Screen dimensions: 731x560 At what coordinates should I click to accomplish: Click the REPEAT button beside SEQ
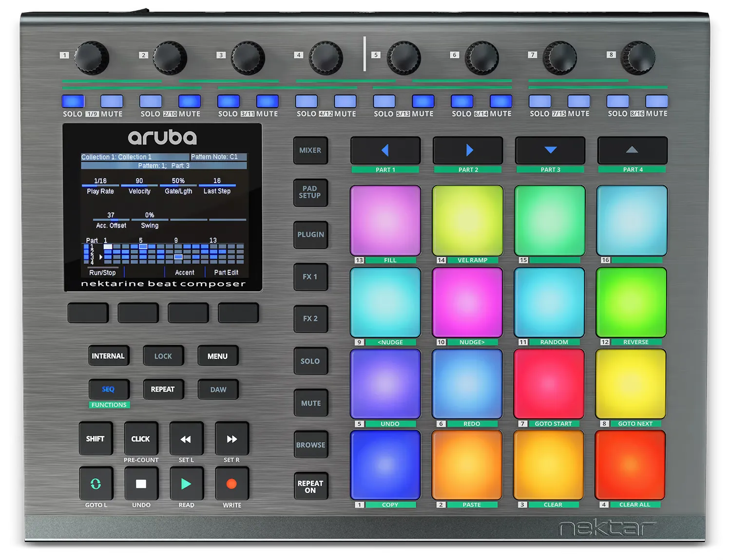(x=163, y=389)
